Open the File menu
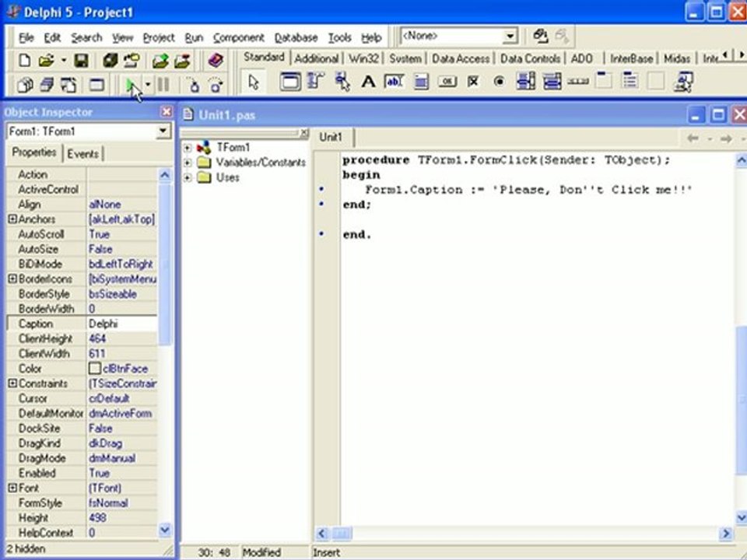The width and height of the screenshot is (747, 560). tap(26, 37)
